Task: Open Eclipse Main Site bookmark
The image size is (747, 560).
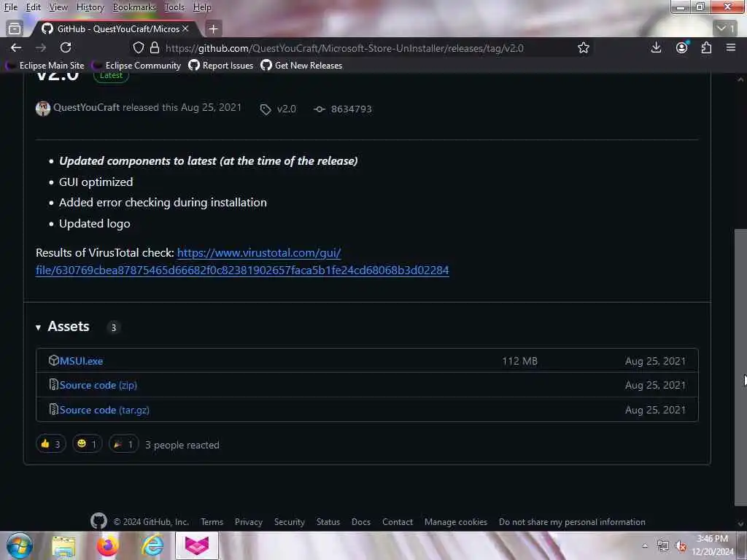Action: click(x=44, y=65)
